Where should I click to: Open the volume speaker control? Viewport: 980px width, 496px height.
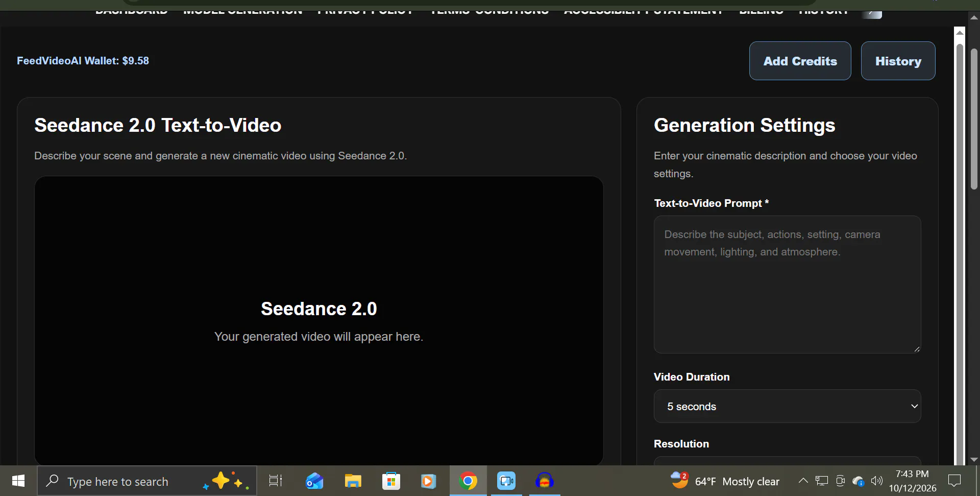(877, 481)
